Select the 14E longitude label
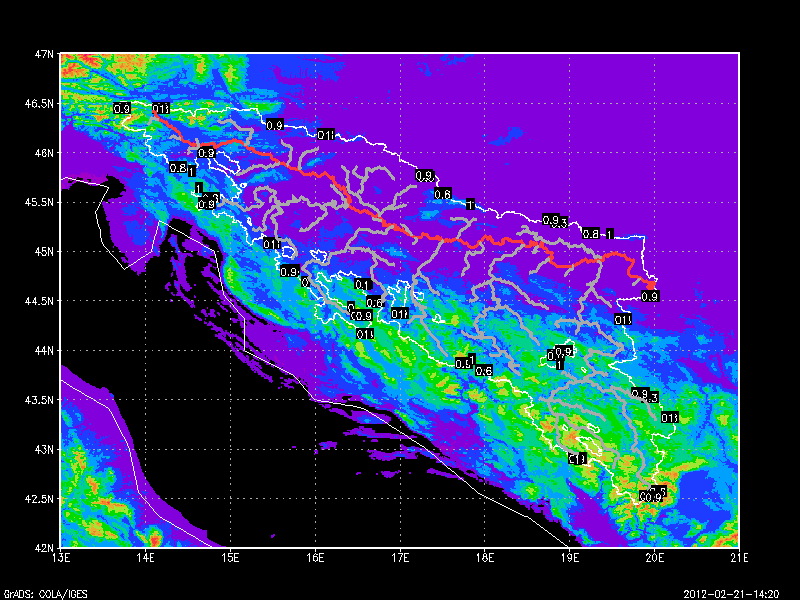 coord(146,558)
